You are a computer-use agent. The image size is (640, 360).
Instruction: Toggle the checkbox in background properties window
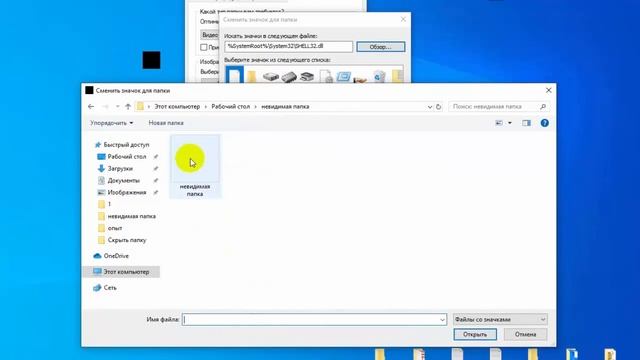204,47
